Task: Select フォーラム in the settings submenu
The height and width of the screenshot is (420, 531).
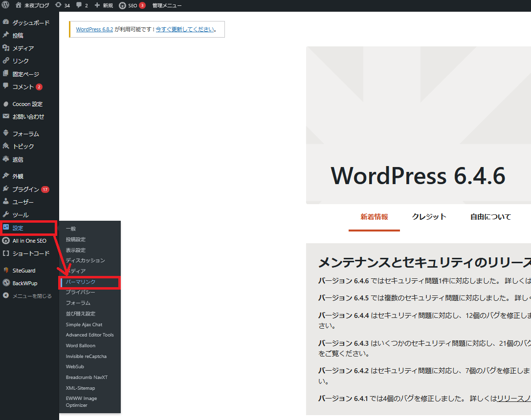Action: tap(78, 303)
